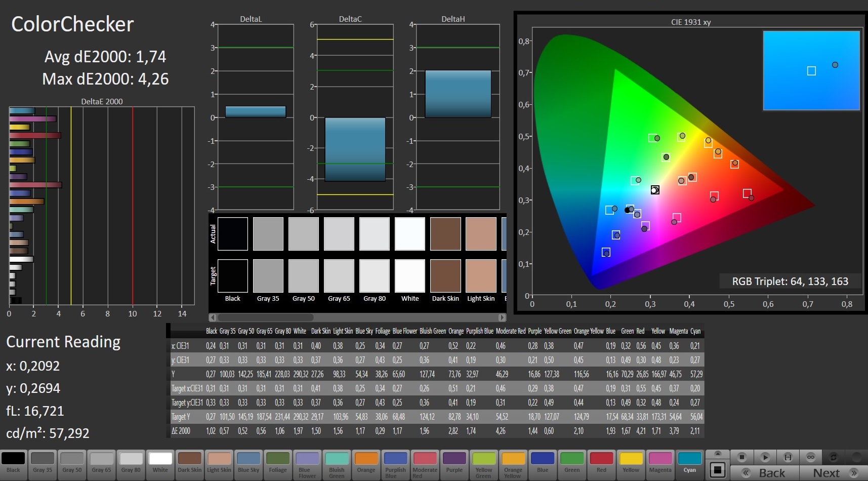Click the black square pattern window icon
The width and height of the screenshot is (868, 481).
tap(717, 470)
